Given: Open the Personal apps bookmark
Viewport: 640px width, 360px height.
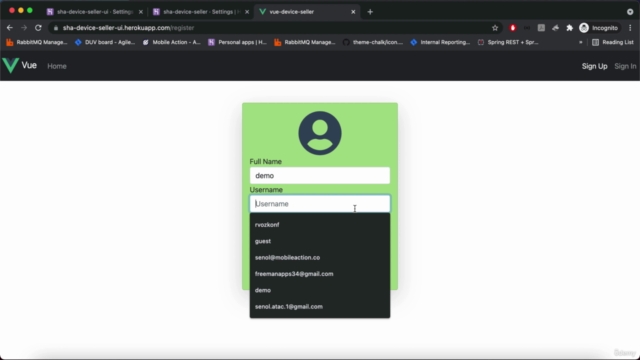Looking at the screenshot, I should (238, 42).
